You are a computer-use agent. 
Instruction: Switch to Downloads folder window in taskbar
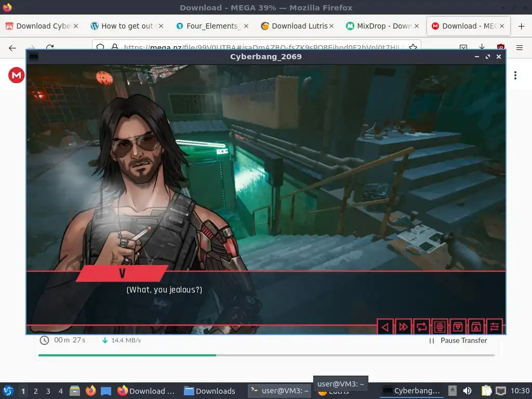[x=210, y=391]
